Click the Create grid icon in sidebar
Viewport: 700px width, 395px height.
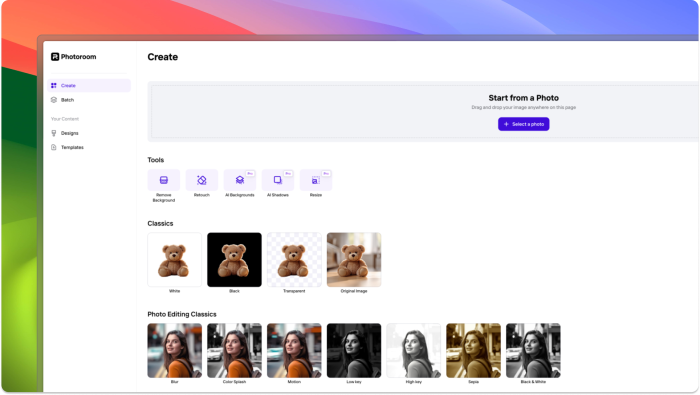pyautogui.click(x=54, y=85)
